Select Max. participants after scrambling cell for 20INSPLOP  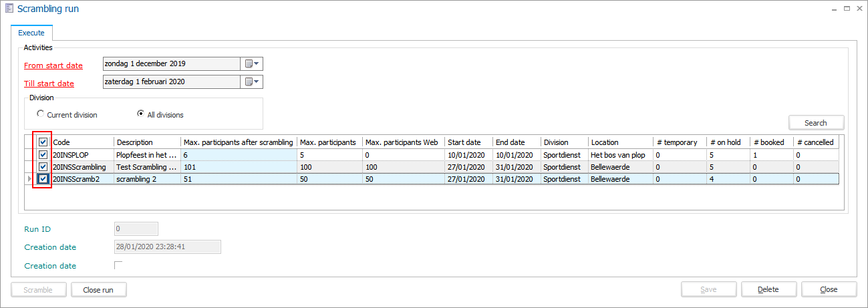(238, 155)
